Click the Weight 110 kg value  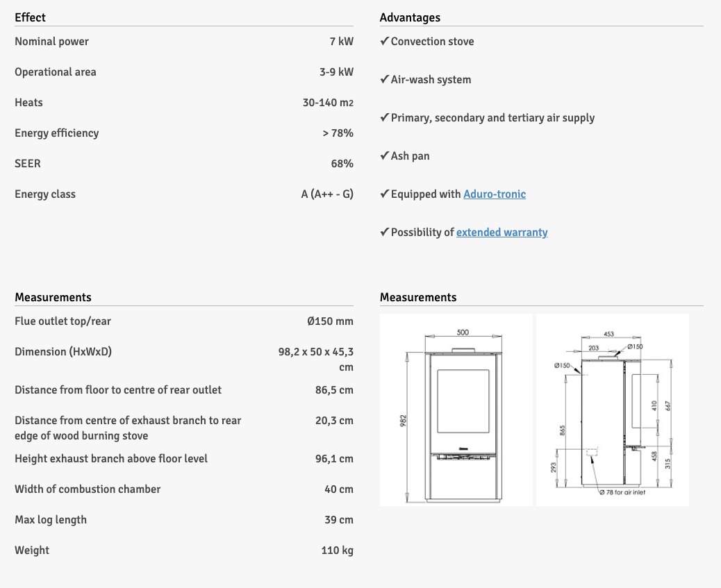click(337, 551)
